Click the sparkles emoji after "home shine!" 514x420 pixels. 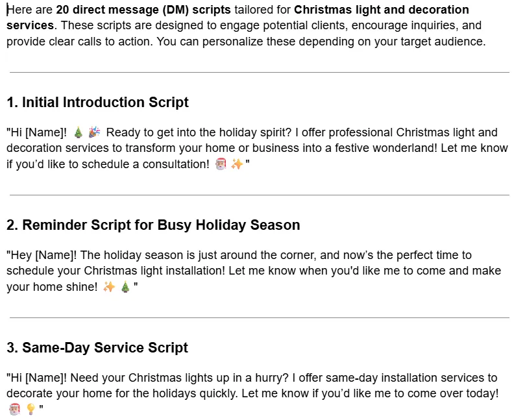tap(109, 287)
